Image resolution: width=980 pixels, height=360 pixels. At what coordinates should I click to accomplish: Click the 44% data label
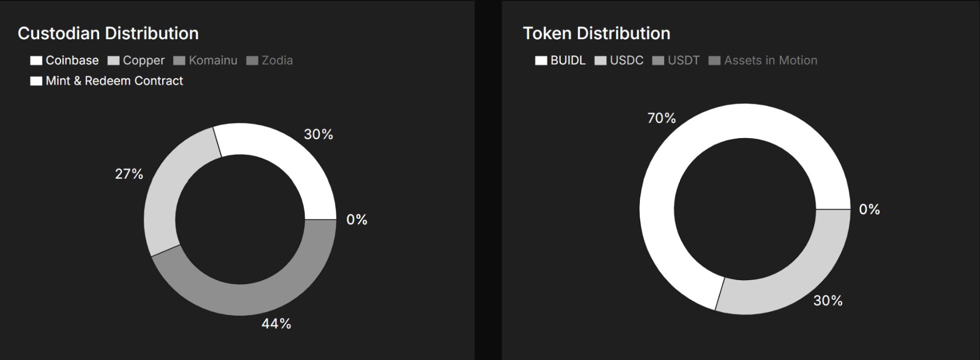[x=276, y=323]
